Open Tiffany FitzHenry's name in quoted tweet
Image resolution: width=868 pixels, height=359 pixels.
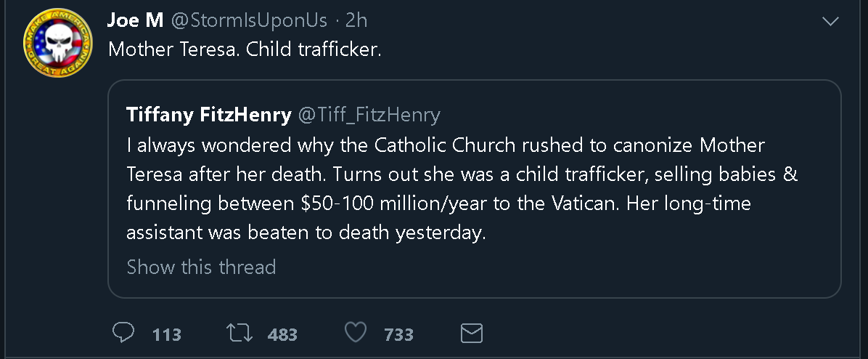pyautogui.click(x=209, y=114)
